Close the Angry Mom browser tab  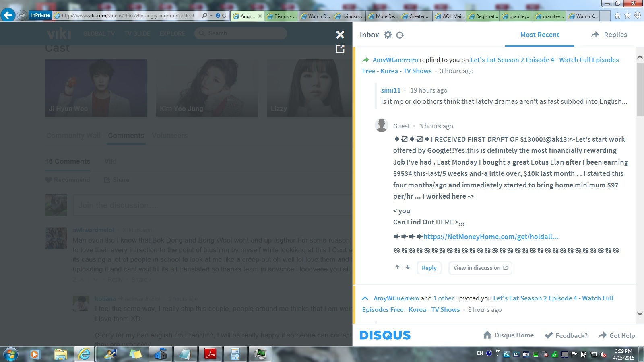click(x=260, y=16)
